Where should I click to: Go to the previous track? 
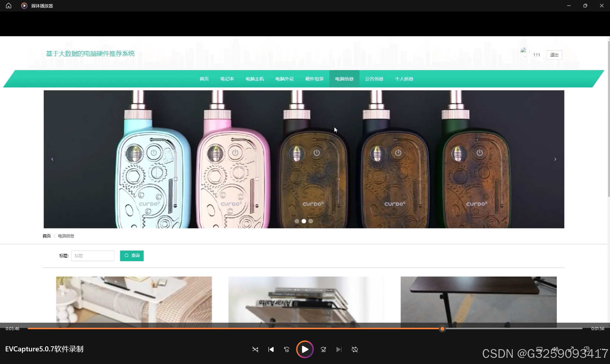click(x=271, y=349)
